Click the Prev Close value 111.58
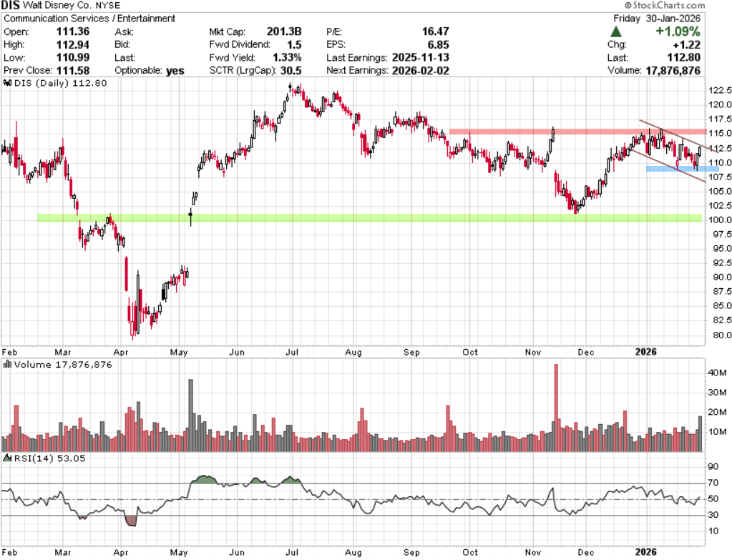This screenshot has width=732, height=560. click(x=73, y=71)
